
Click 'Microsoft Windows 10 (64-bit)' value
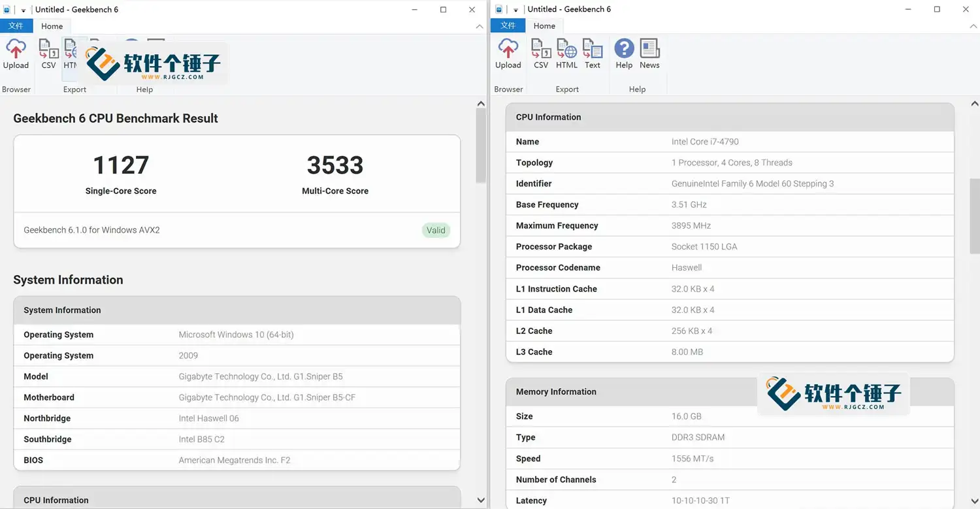(237, 335)
